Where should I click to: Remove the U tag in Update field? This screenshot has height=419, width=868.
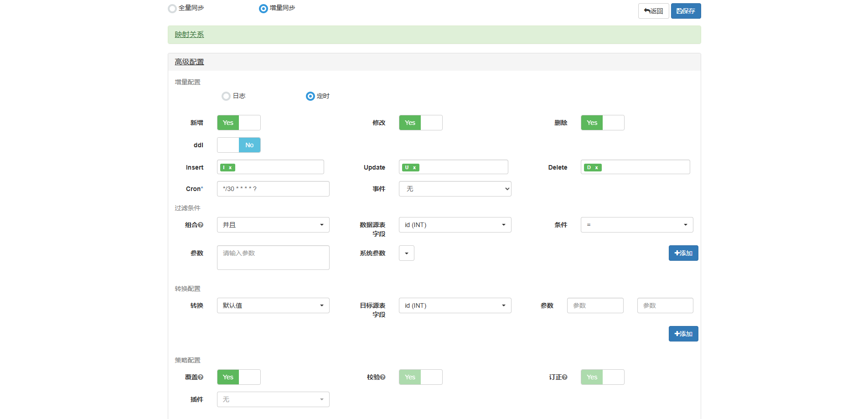click(x=414, y=168)
